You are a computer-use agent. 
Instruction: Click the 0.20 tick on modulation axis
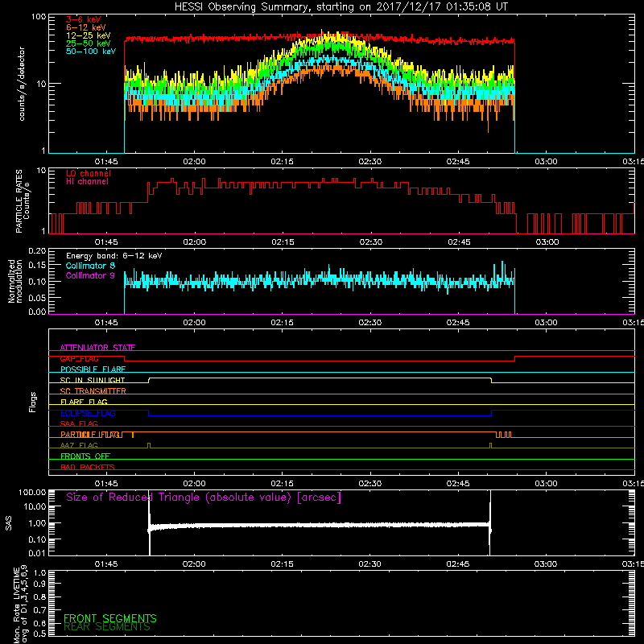(x=37, y=251)
